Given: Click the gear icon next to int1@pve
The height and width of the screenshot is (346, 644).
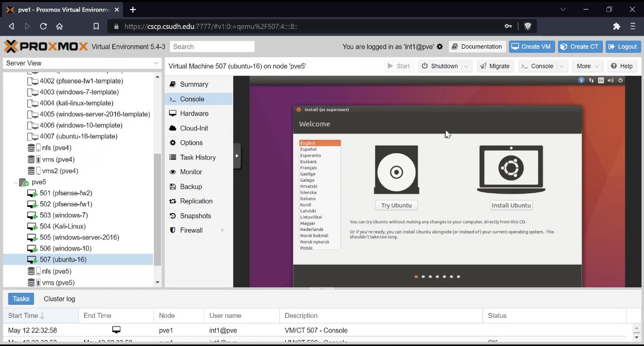Looking at the screenshot, I should coord(440,47).
